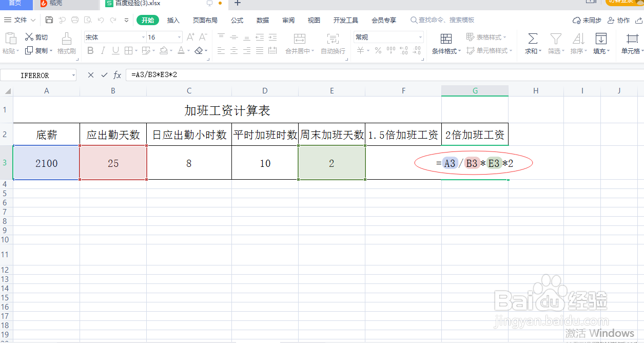Switch to the 插入 ribbon tab
The width and height of the screenshot is (644, 343).
point(173,20)
